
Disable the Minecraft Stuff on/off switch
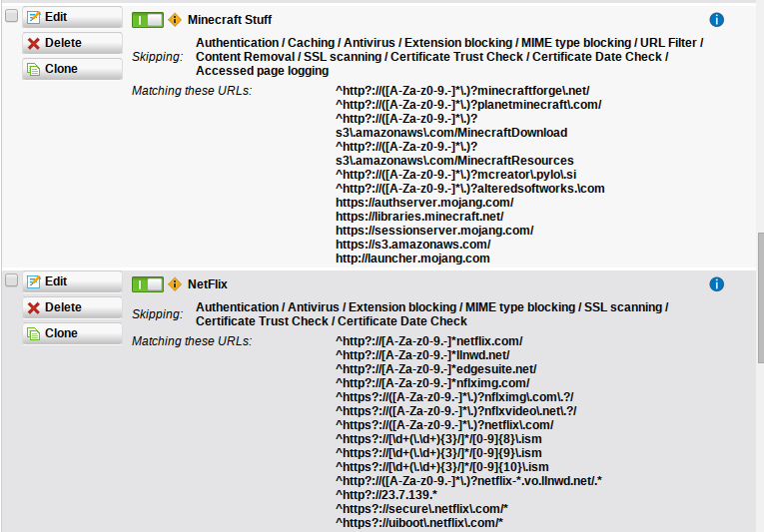(x=147, y=20)
